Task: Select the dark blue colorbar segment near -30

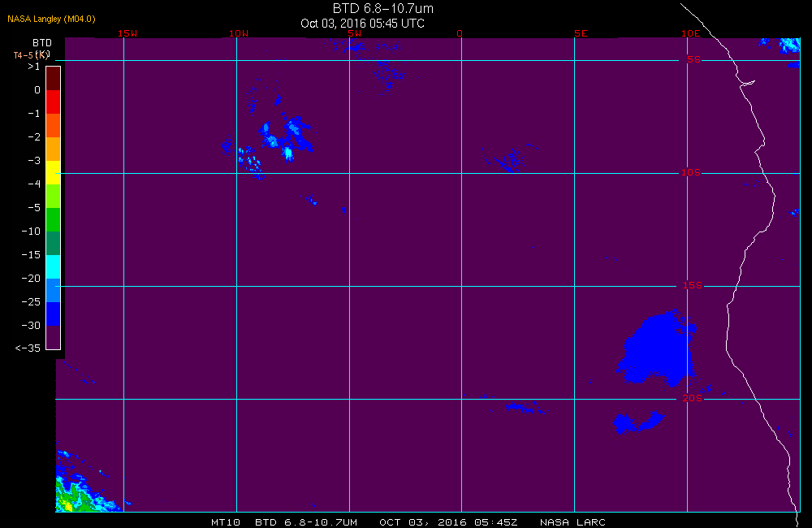Action: click(54, 314)
